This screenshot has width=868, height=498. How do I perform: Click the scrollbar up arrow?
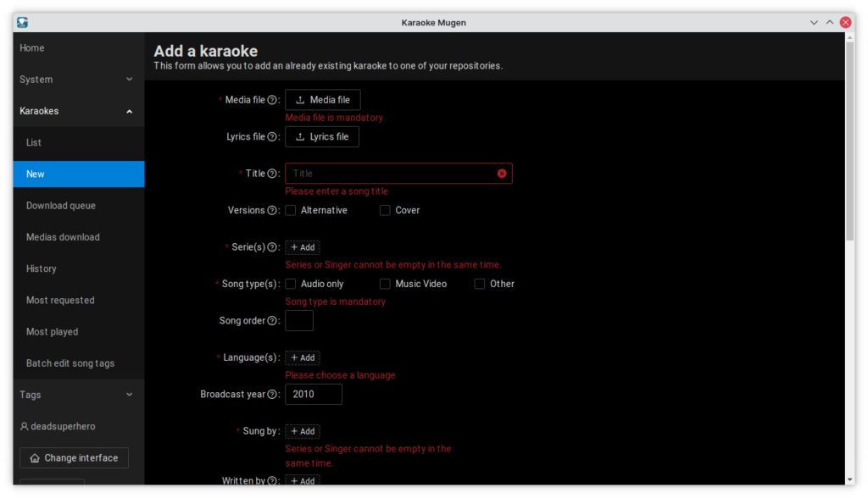click(x=849, y=37)
